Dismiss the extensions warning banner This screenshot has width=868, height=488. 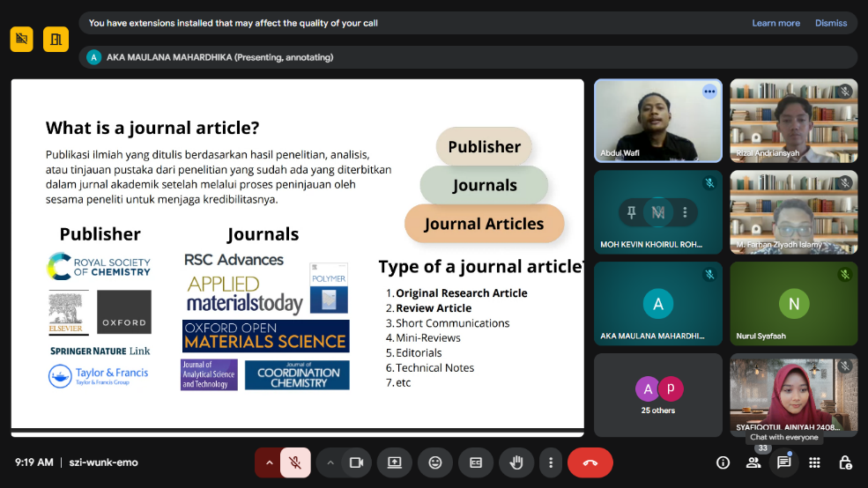(x=831, y=23)
